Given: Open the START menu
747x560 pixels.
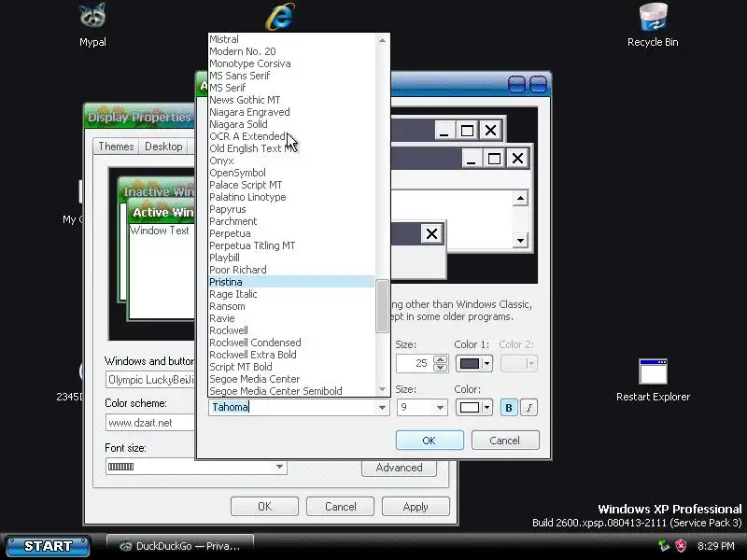Looking at the screenshot, I should pyautogui.click(x=48, y=546).
